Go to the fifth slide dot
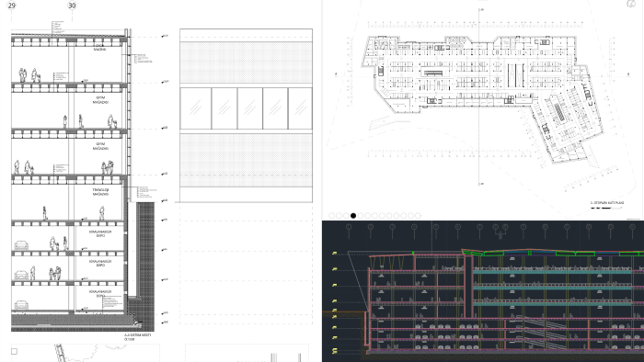Viewport: 644px width, 362px height. [x=361, y=216]
